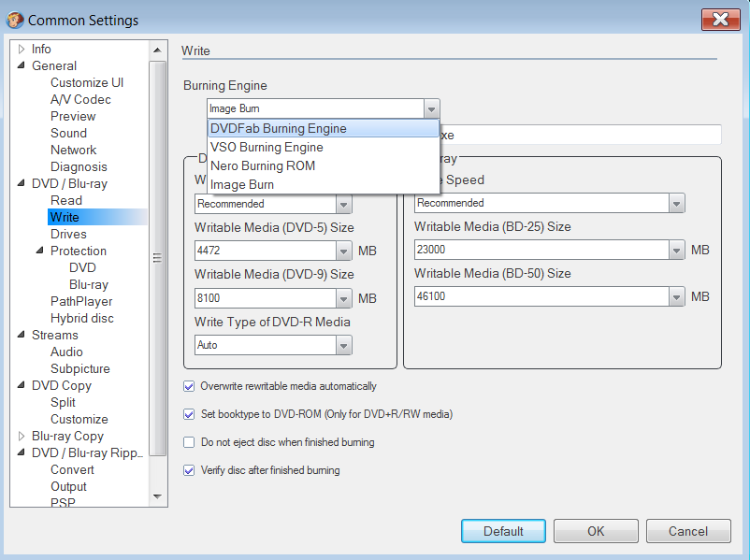Collapse the DVD / Blu-ray tree node

tap(22, 183)
